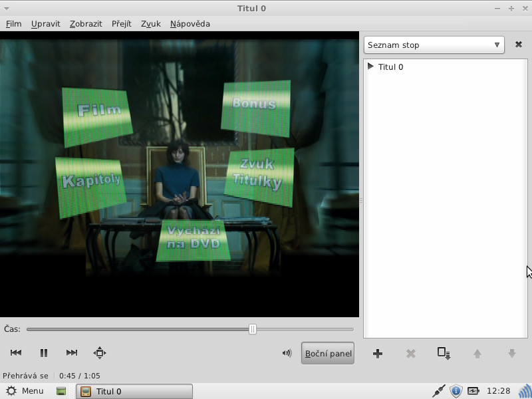
Task: Select Titul 0 in the playlist
Action: 390,67
